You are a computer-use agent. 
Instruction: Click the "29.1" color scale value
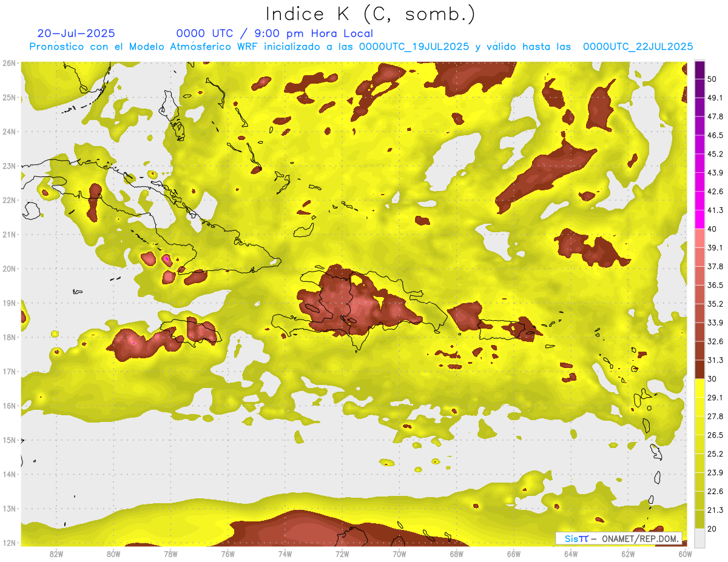coord(715,397)
